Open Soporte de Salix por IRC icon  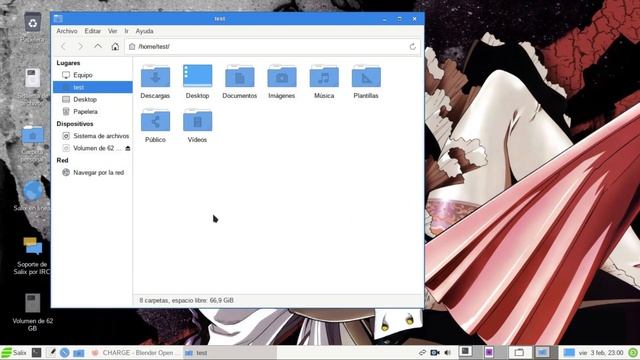point(32,256)
